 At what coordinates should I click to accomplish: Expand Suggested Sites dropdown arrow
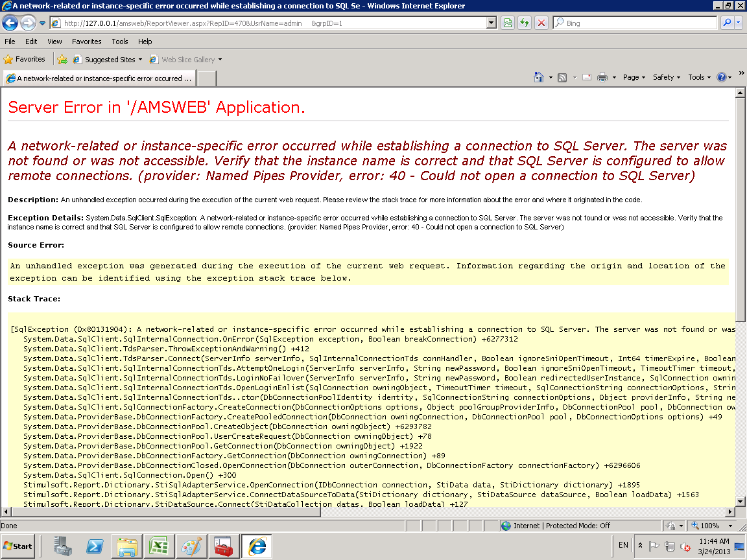coord(140,60)
